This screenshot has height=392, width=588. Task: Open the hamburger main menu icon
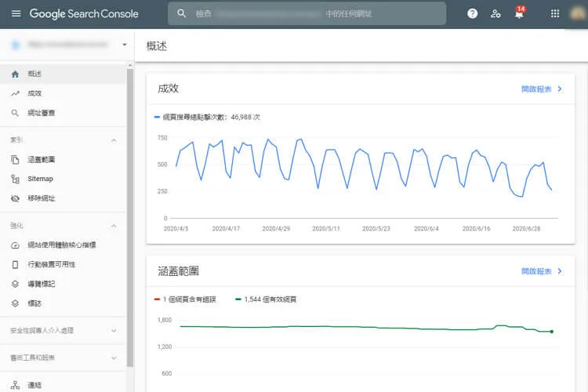tap(16, 13)
